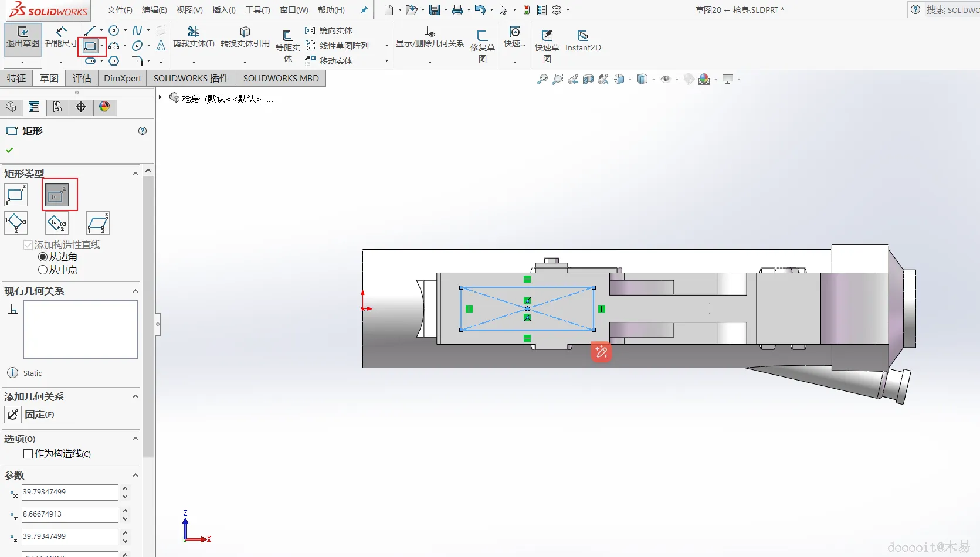This screenshot has height=557, width=980.
Task: Switch to the 特征 (Features) tab
Action: point(16,79)
